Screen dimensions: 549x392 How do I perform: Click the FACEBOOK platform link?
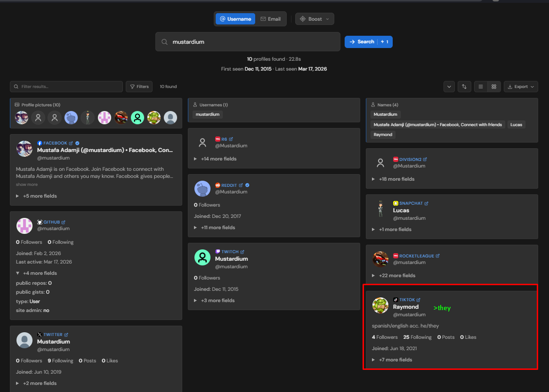point(55,143)
